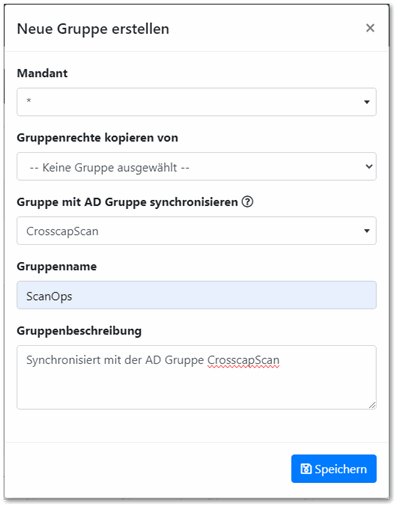
Task: Click the Gruppenrechte kopieren von label
Action: coord(97,138)
